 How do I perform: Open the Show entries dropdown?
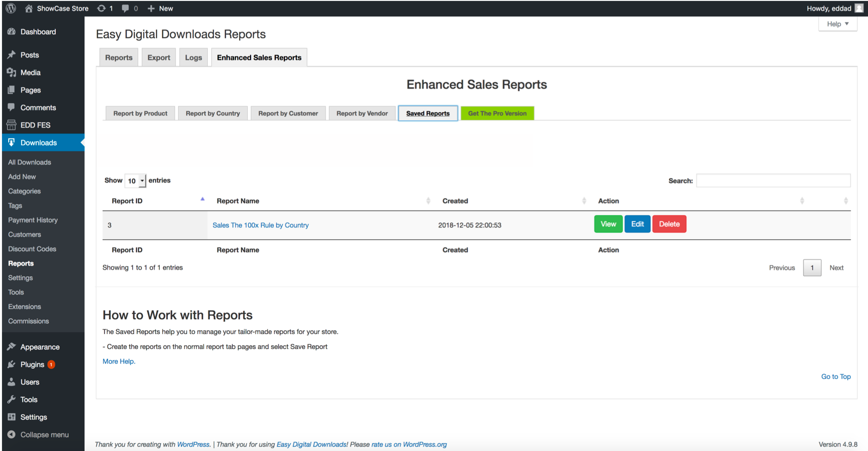click(135, 181)
